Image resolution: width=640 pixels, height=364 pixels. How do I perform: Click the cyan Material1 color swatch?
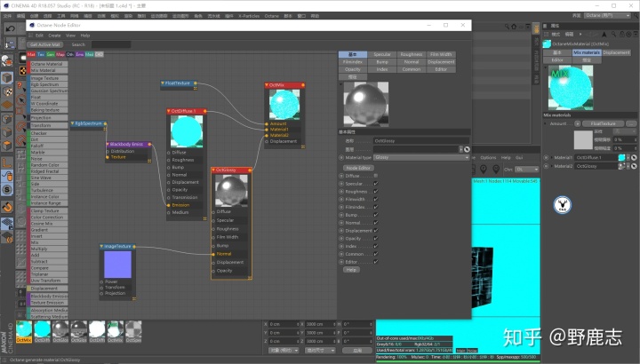click(621, 157)
